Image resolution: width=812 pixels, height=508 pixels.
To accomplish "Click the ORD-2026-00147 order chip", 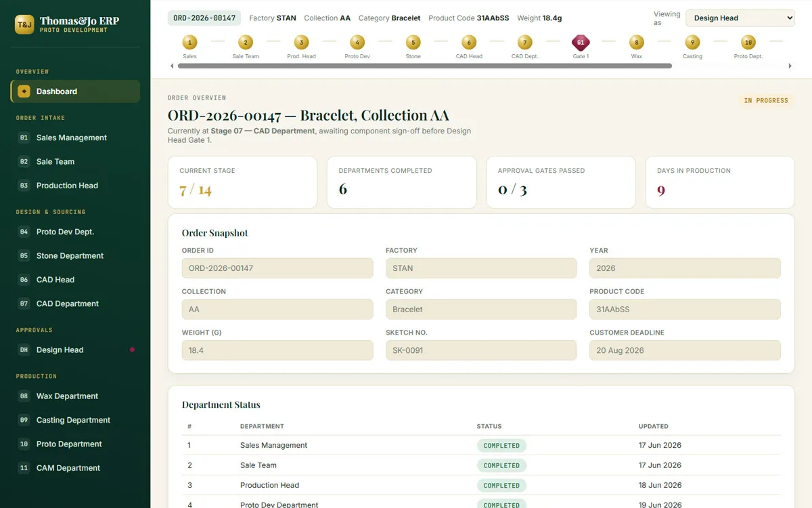I will tap(204, 18).
